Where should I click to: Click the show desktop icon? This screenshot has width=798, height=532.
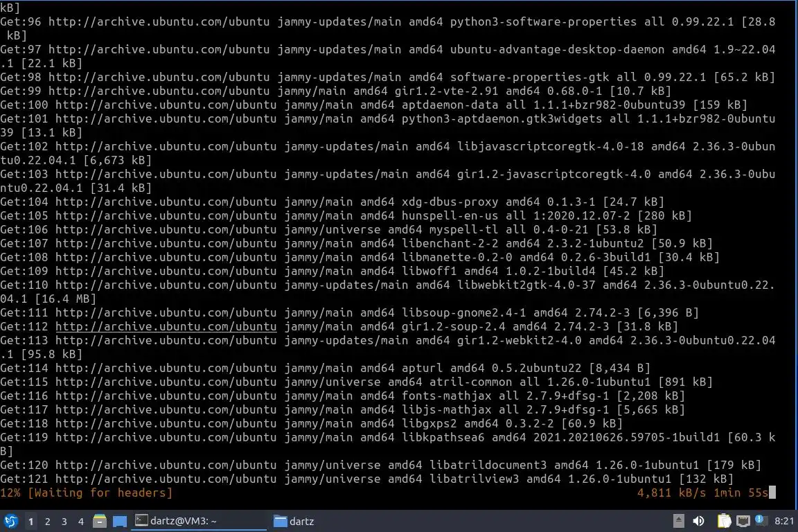point(120,521)
